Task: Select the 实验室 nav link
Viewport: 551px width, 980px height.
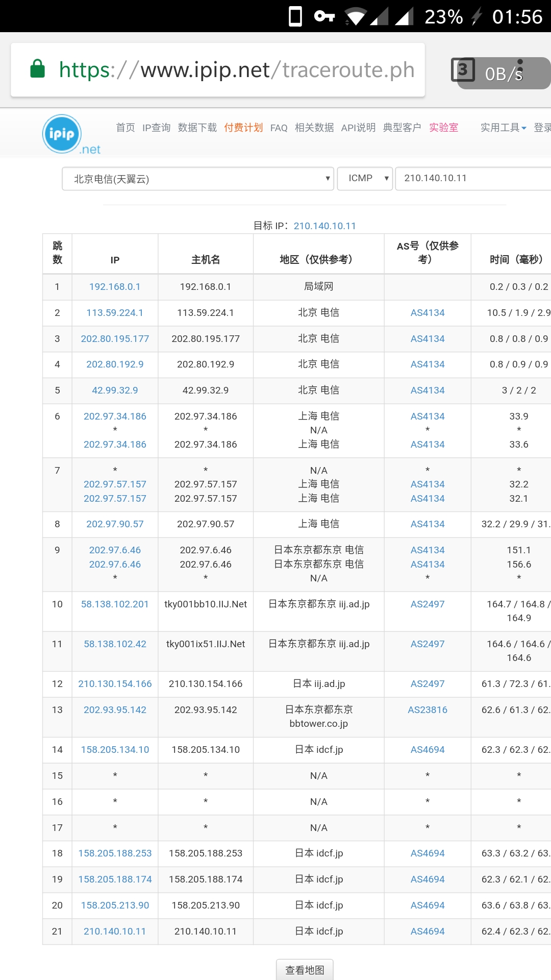Action: (x=443, y=128)
